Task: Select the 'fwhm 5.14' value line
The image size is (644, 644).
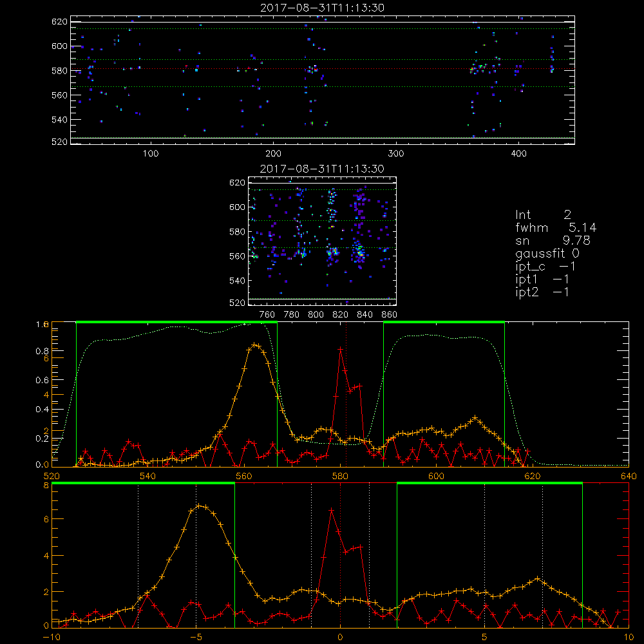Action: coord(556,227)
